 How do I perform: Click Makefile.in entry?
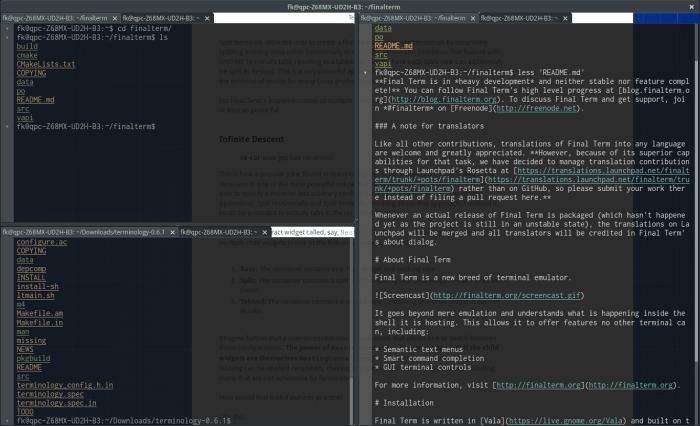(40, 322)
